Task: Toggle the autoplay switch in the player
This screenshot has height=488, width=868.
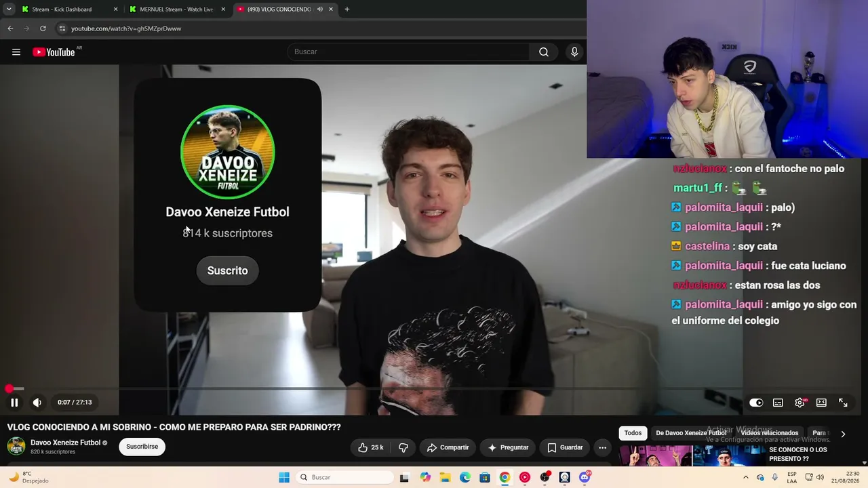Action: (x=756, y=403)
